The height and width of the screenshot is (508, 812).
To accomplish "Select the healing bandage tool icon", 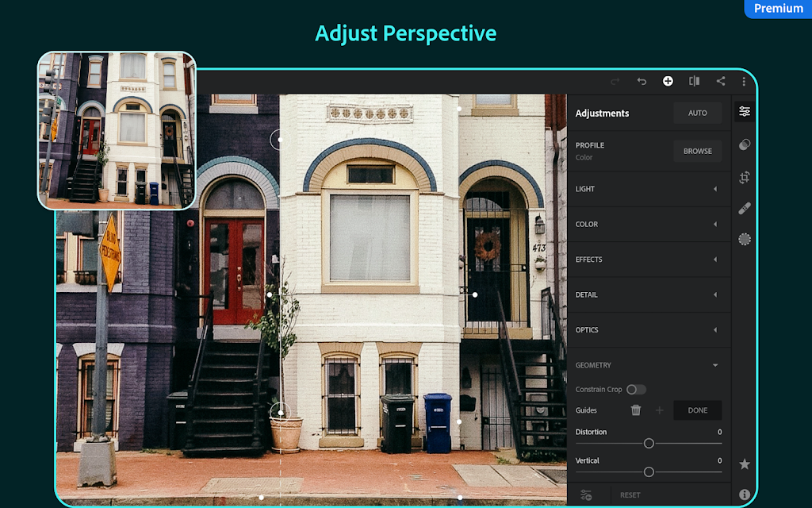I will [745, 209].
